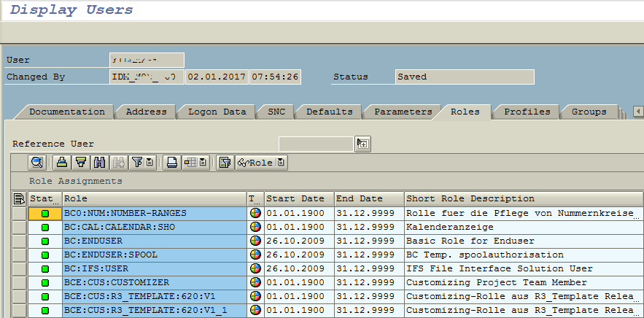This screenshot has width=644, height=318.
Task: Click the Reference User input field
Action: tap(316, 144)
